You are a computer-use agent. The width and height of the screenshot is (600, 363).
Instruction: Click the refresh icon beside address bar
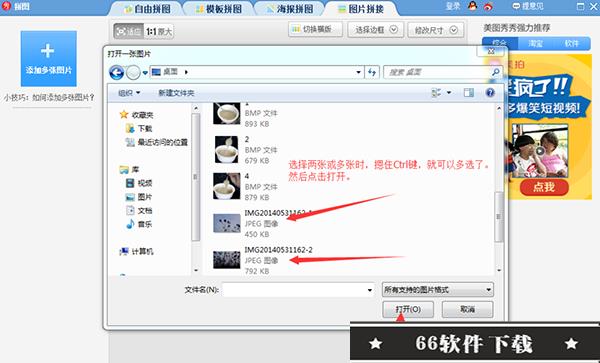point(372,72)
